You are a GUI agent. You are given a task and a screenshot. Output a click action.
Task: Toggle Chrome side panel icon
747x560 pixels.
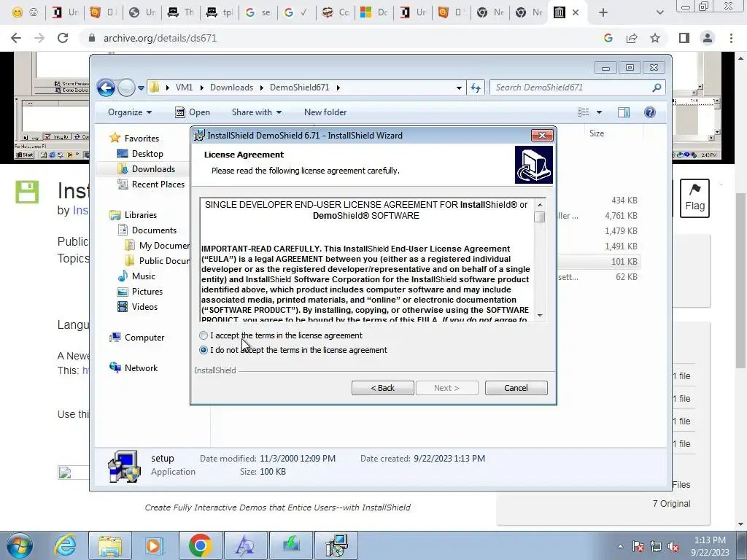684,38
